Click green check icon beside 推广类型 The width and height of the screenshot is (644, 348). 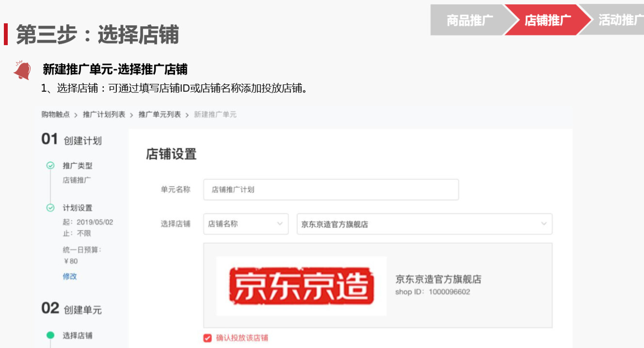click(x=50, y=166)
